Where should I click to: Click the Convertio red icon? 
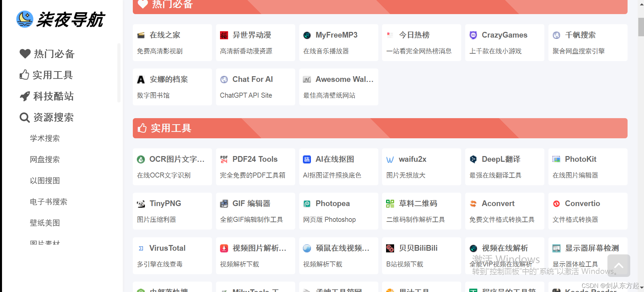tap(556, 204)
